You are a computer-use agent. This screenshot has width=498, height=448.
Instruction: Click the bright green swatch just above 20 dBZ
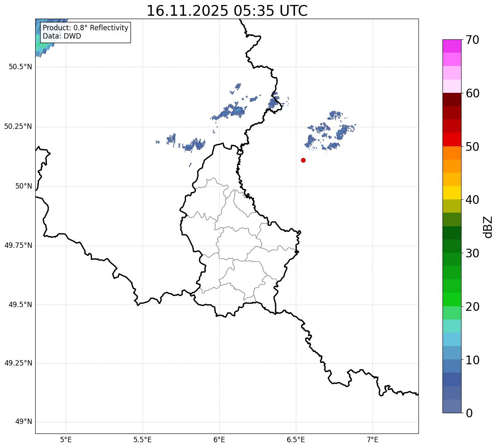click(x=452, y=299)
